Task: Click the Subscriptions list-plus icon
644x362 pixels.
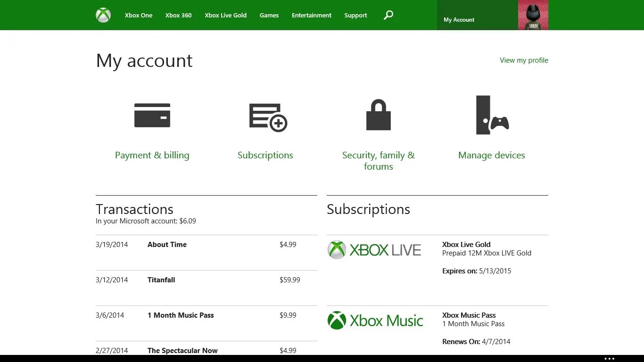Action: [x=268, y=117]
